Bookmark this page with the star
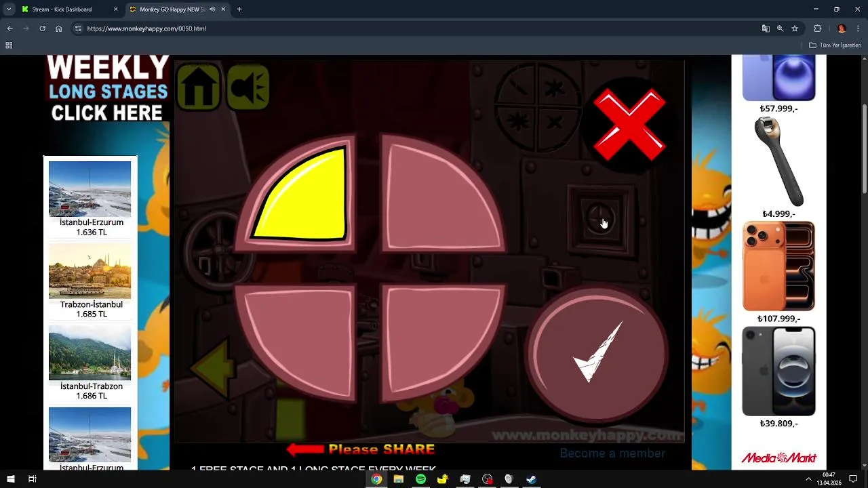The height and width of the screenshot is (488, 868). click(795, 28)
